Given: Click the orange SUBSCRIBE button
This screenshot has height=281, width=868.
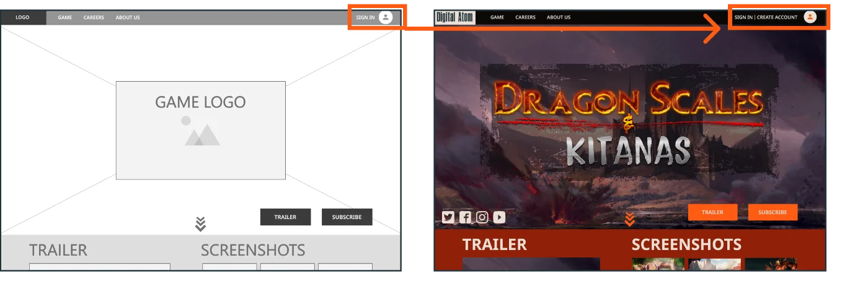Looking at the screenshot, I should 773,212.
